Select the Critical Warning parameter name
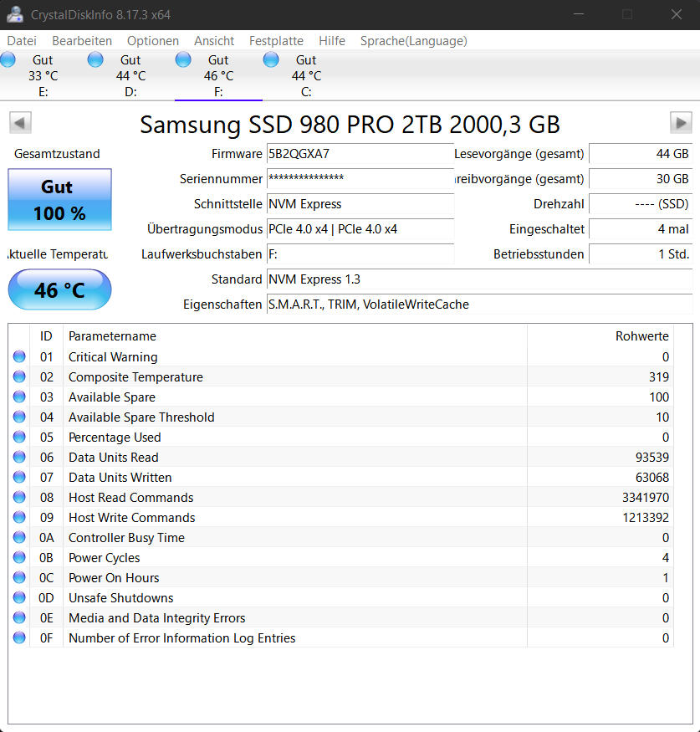Viewport: 700px width, 732px height. coord(113,357)
